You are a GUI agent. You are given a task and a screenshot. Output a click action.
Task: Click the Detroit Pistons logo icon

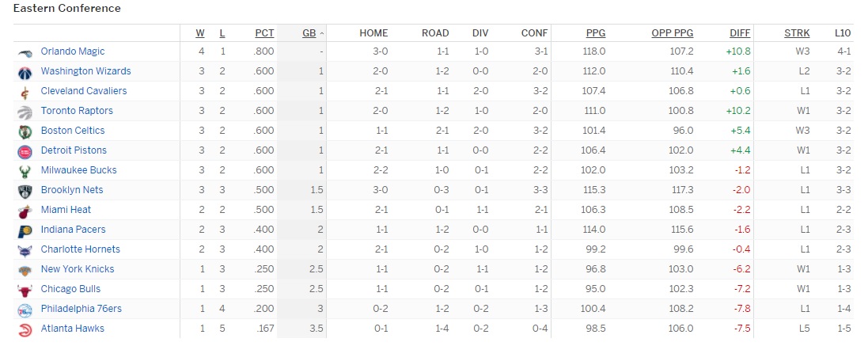click(25, 152)
